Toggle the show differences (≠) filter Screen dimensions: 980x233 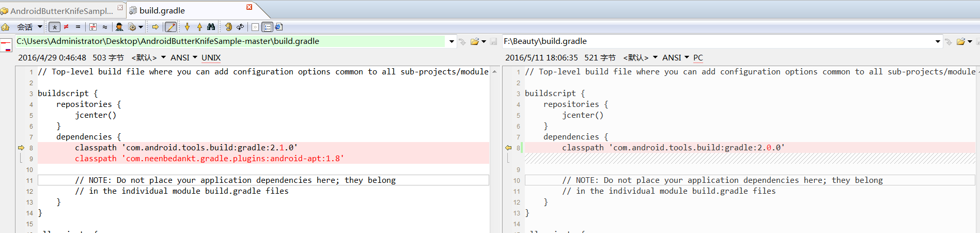click(66, 27)
